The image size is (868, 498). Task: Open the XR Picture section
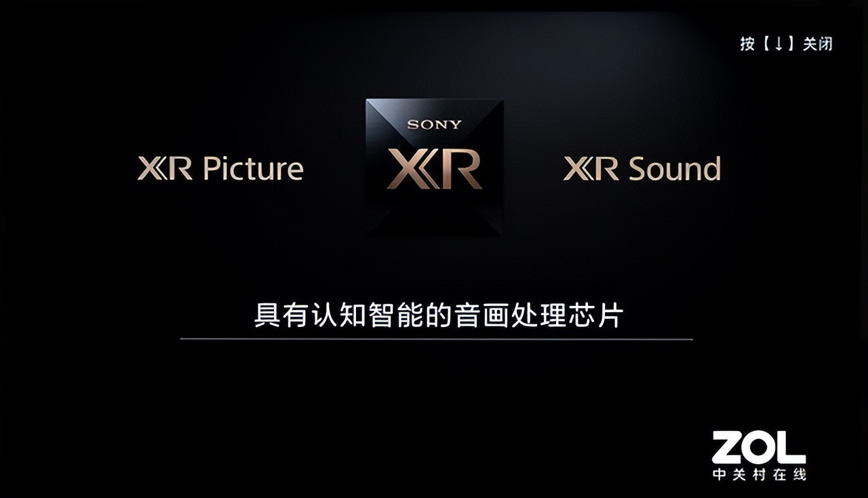coord(220,168)
